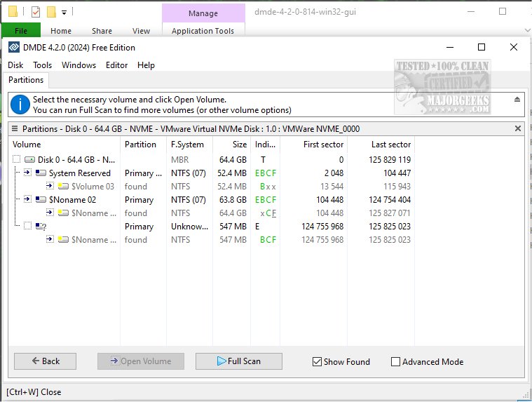Click the Indi... column header
This screenshot has height=402, width=532.
(266, 145)
